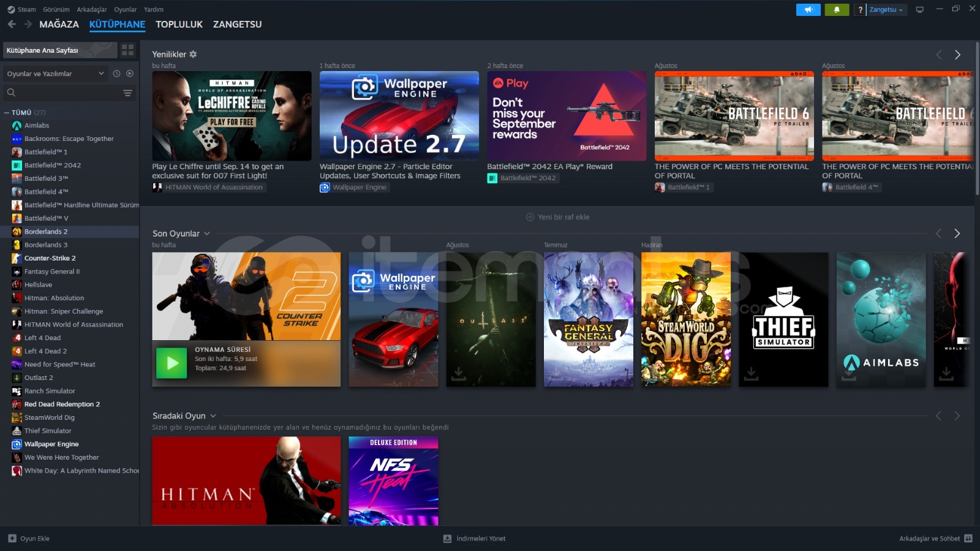Open the Sıradaki Oyun shelf dropdown
Screen dimensions: 980x551
tap(213, 416)
